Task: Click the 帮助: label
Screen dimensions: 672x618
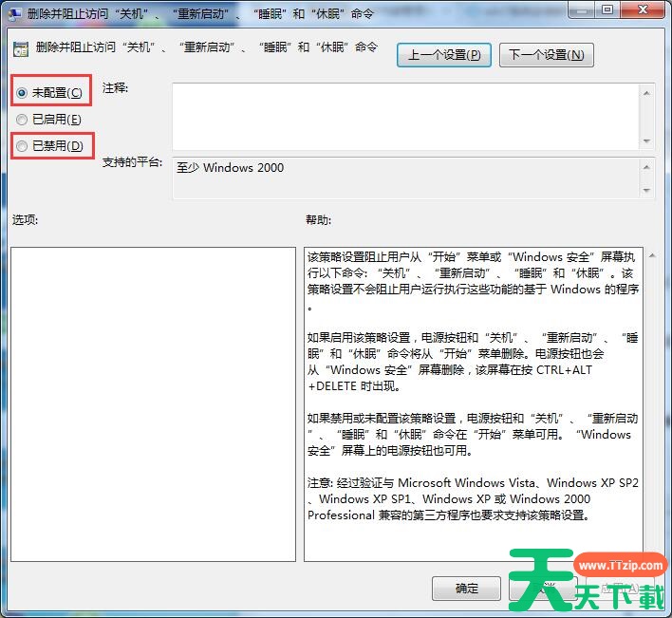Action: pos(318,220)
